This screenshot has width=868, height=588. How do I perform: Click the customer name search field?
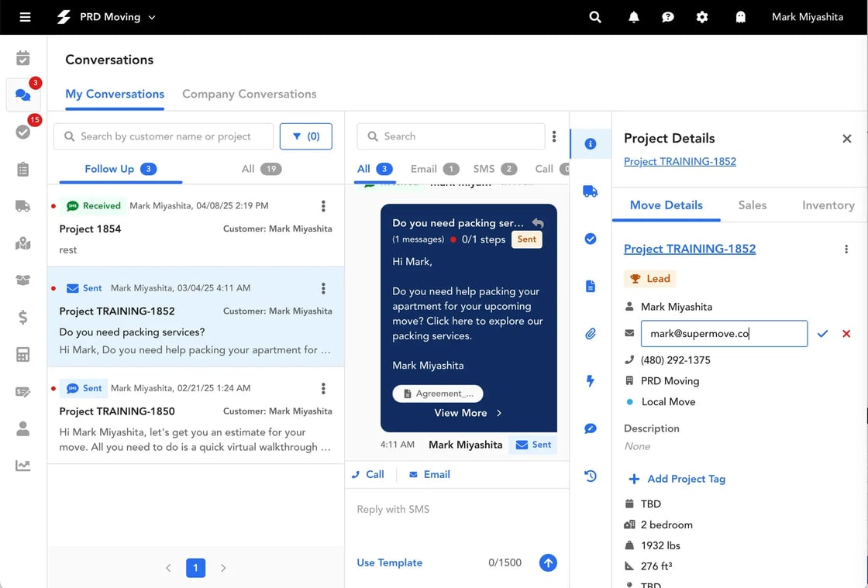tap(164, 136)
